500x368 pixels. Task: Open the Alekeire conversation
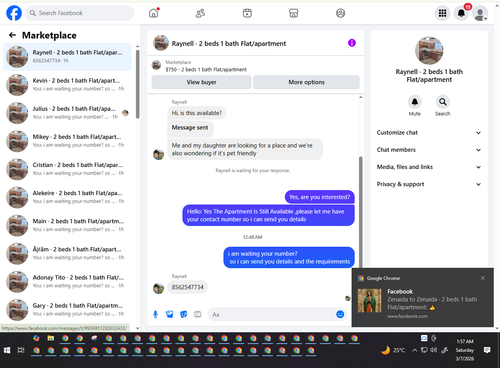point(67,197)
